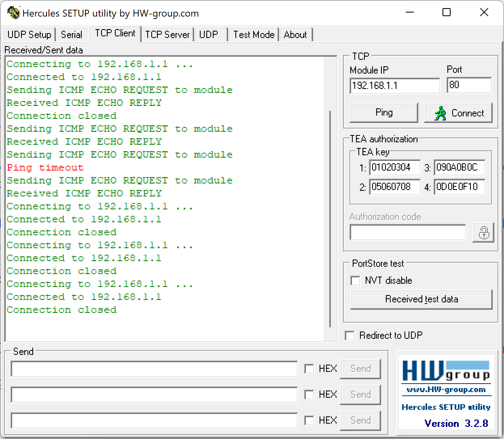Check HEX box for first send line
This screenshot has height=439, width=504.
(x=309, y=369)
